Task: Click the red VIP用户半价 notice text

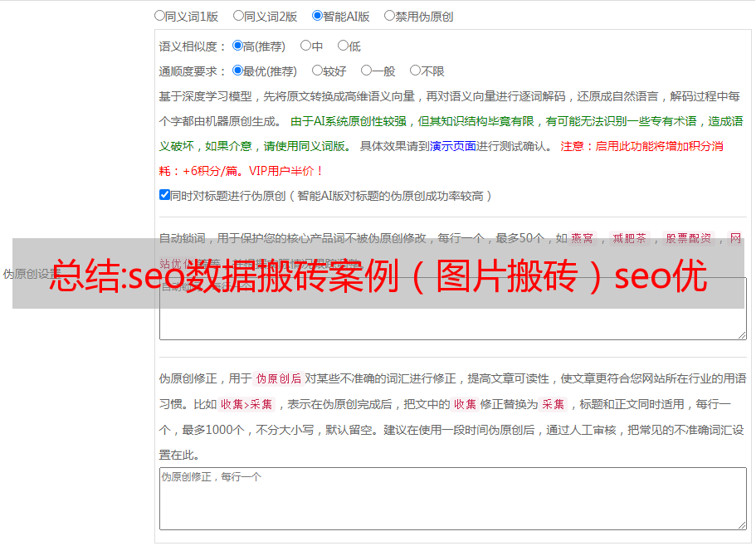Action: pos(285,171)
